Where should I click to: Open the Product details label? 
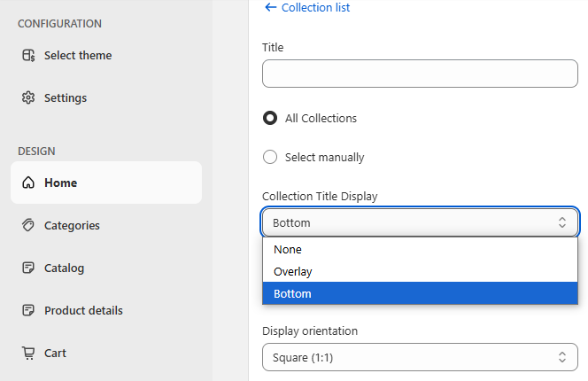pos(83,310)
